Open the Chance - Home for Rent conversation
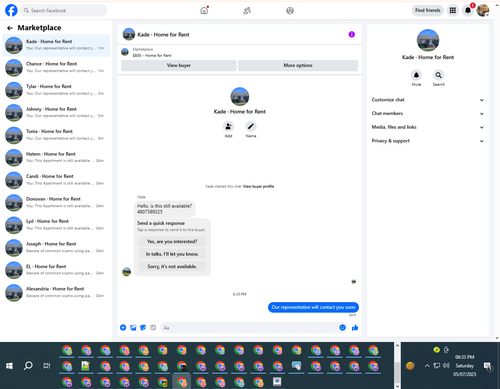 coord(56,67)
